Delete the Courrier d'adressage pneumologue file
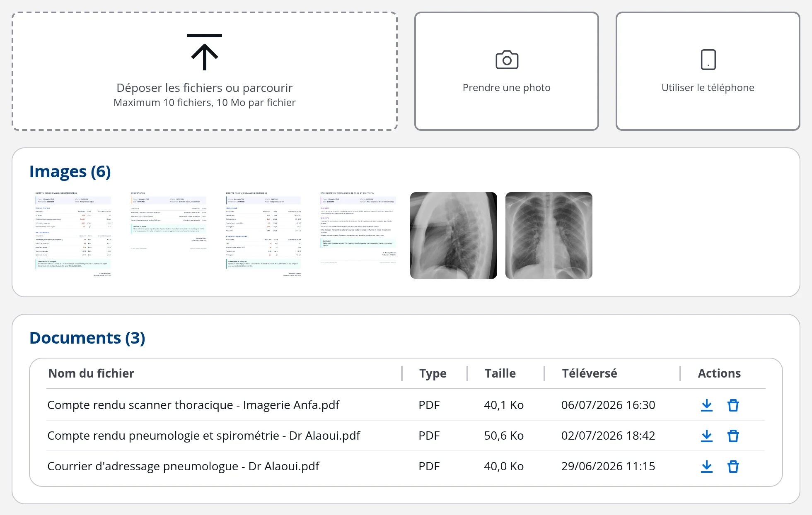Screen dimensions: 812x515 coord(733,466)
